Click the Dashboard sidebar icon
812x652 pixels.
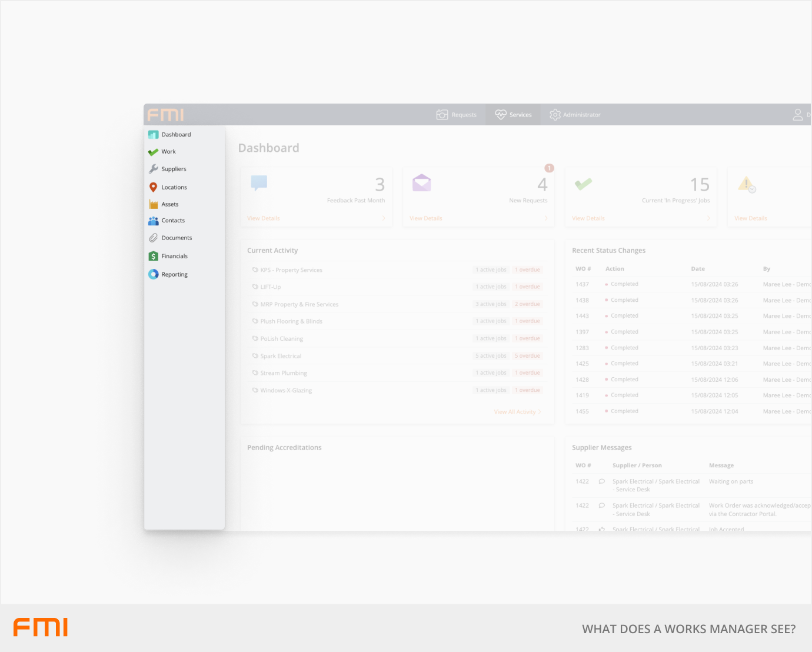pos(153,135)
